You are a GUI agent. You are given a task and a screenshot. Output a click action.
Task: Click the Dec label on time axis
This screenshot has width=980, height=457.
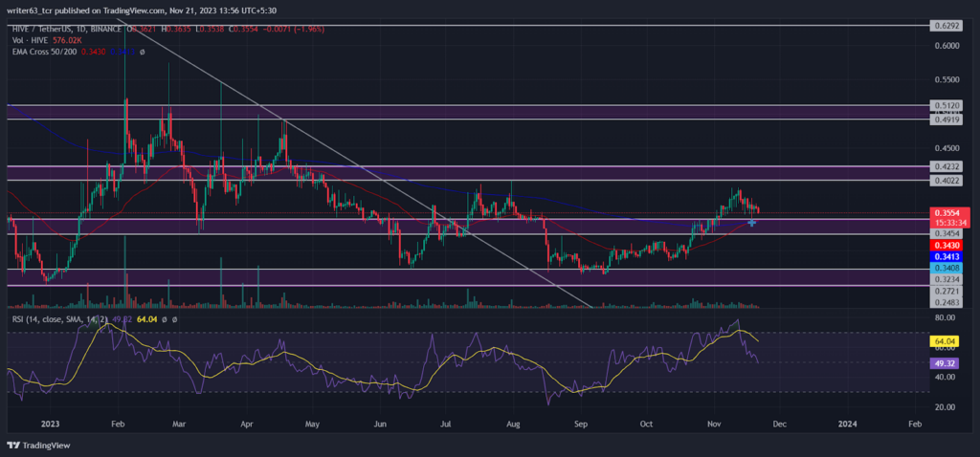(779, 424)
